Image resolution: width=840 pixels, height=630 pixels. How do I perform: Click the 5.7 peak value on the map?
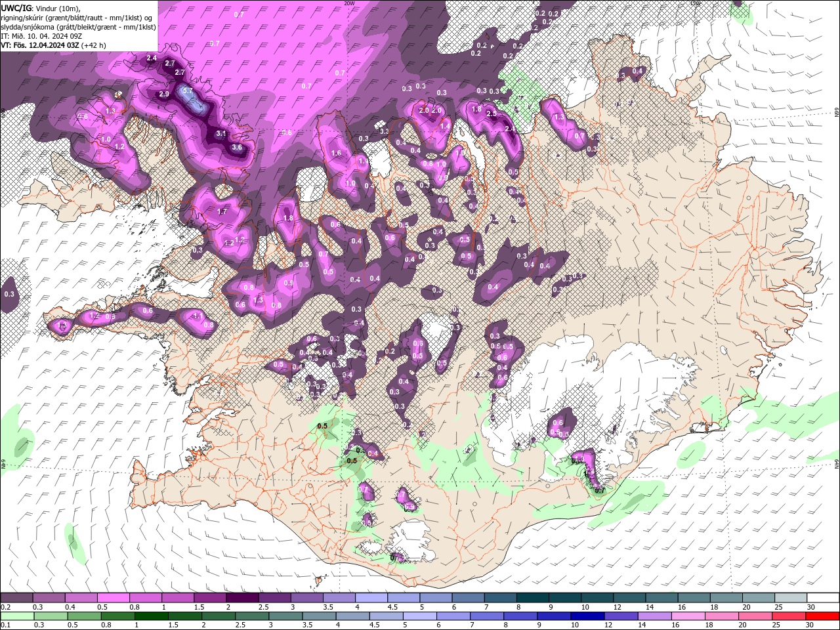click(x=188, y=91)
